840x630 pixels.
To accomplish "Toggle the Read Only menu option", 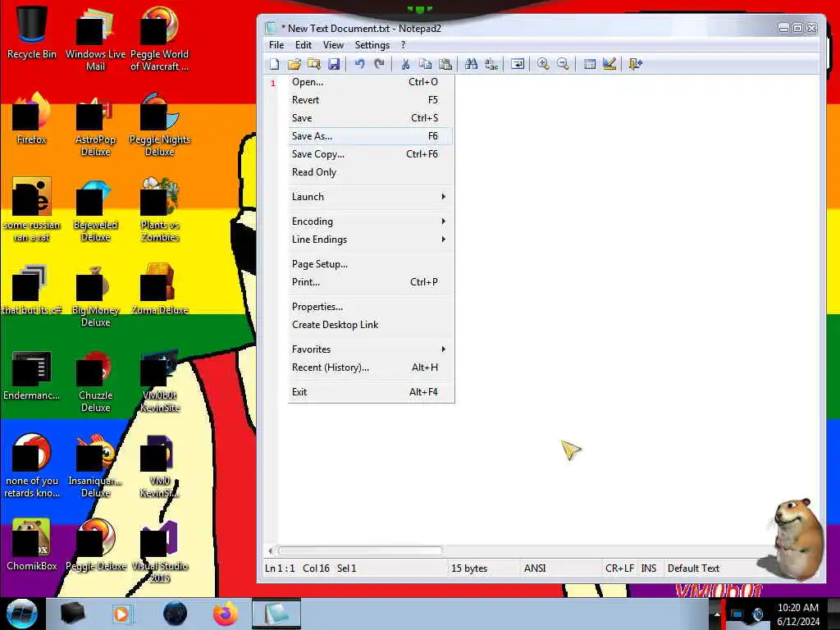I will click(x=371, y=172).
